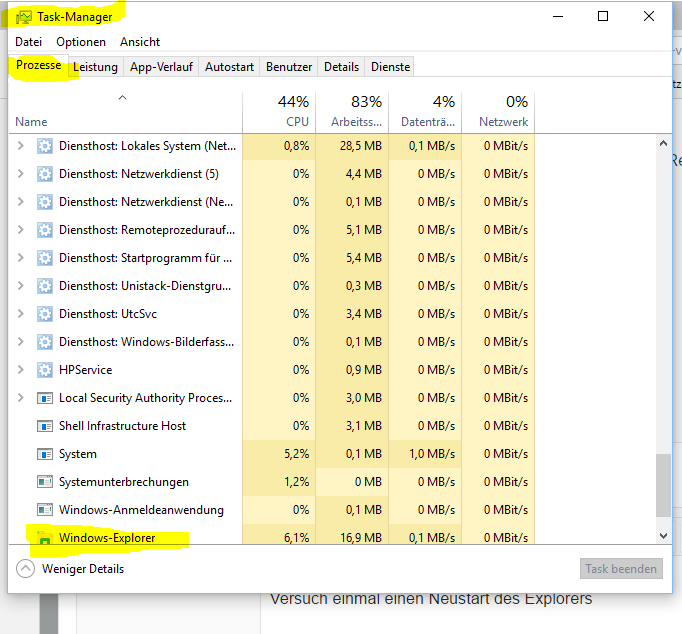
Task: Switch to the Details tab
Action: pos(341,67)
